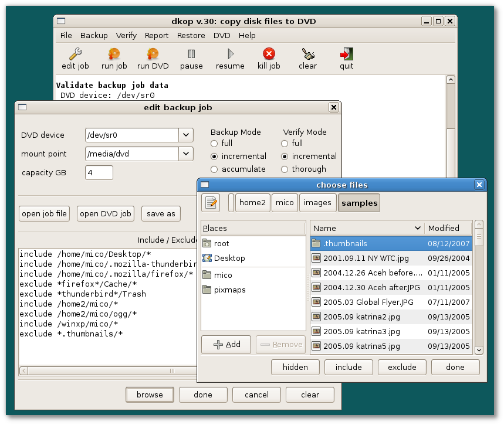Select full Backup Mode

pyautogui.click(x=214, y=143)
